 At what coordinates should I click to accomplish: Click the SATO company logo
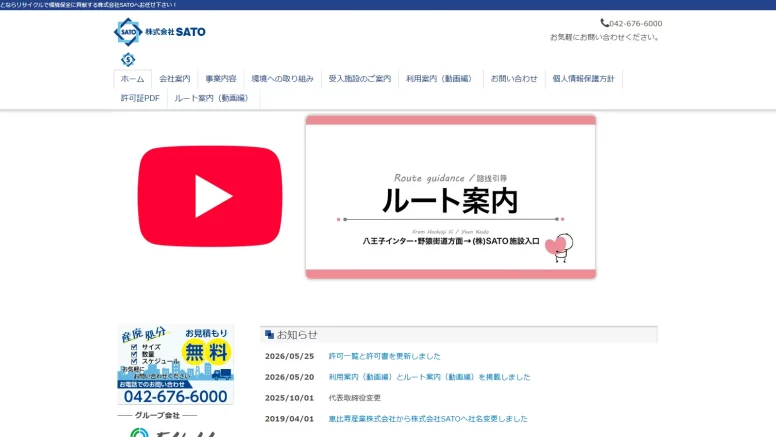click(159, 32)
